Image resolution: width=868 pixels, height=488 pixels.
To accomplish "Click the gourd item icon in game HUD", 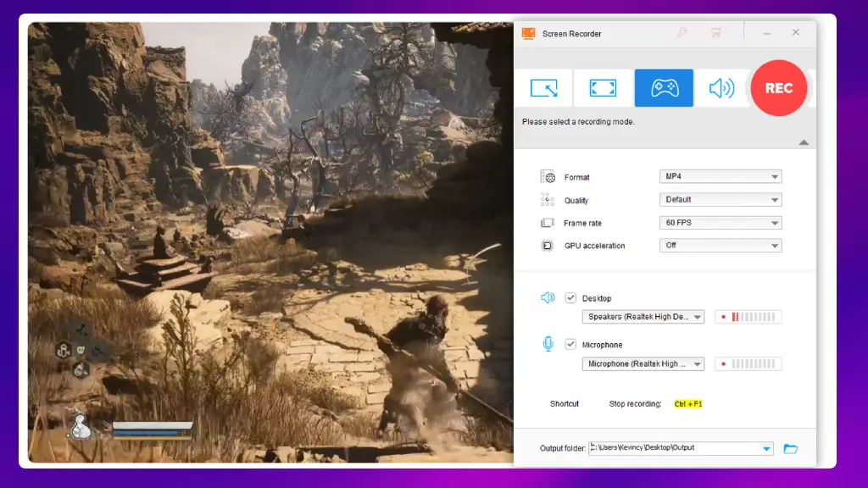I will pos(81,425).
